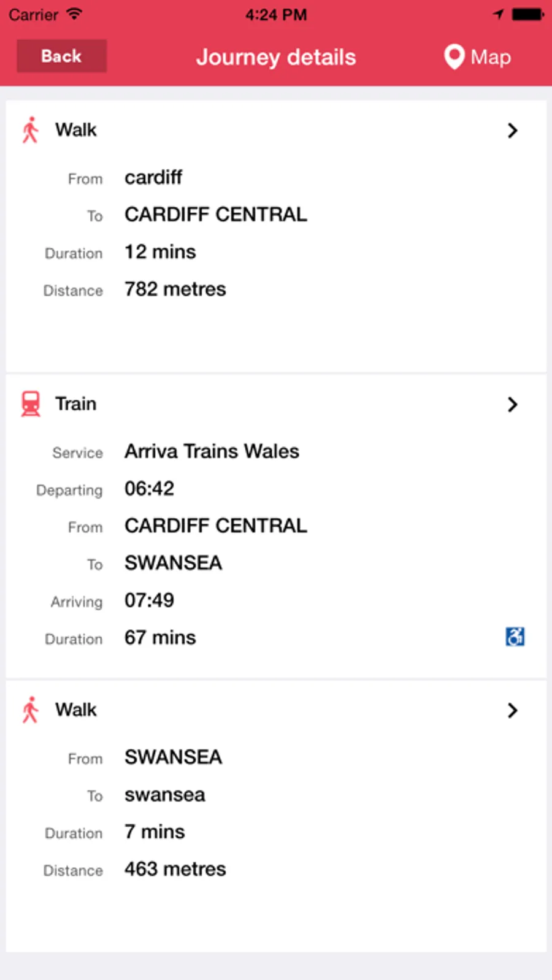552x980 pixels.
Task: Tap the red train icon
Action: tap(31, 404)
